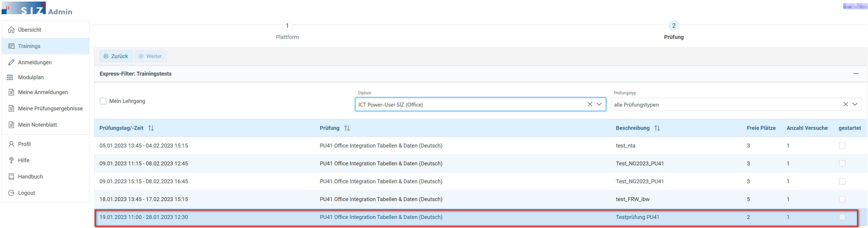Select row 09.01.2023 11:15 - 08.02.2023 12:45
This screenshot has height=228, width=868.
[x=481, y=164]
